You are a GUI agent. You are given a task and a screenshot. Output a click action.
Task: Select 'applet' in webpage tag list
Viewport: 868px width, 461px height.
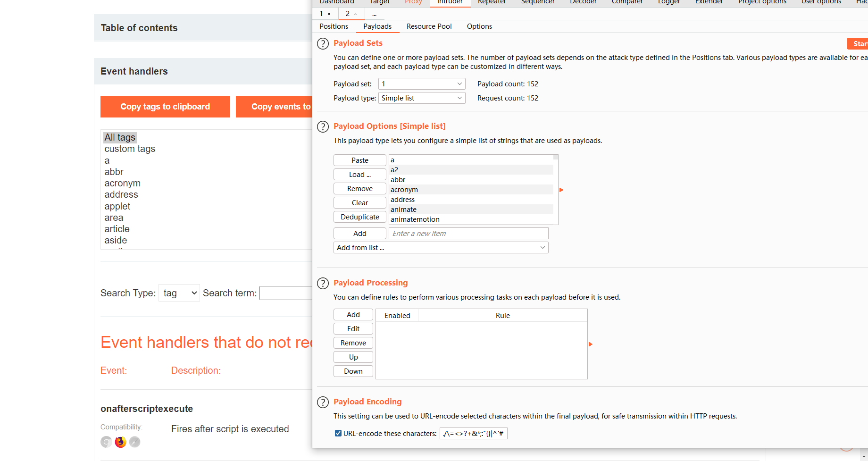pos(117,206)
